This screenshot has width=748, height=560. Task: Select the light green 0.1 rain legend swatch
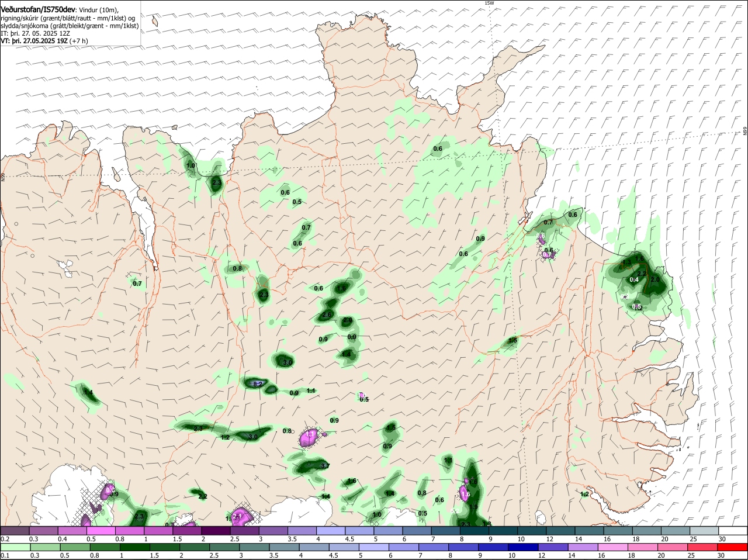pyautogui.click(x=15, y=547)
